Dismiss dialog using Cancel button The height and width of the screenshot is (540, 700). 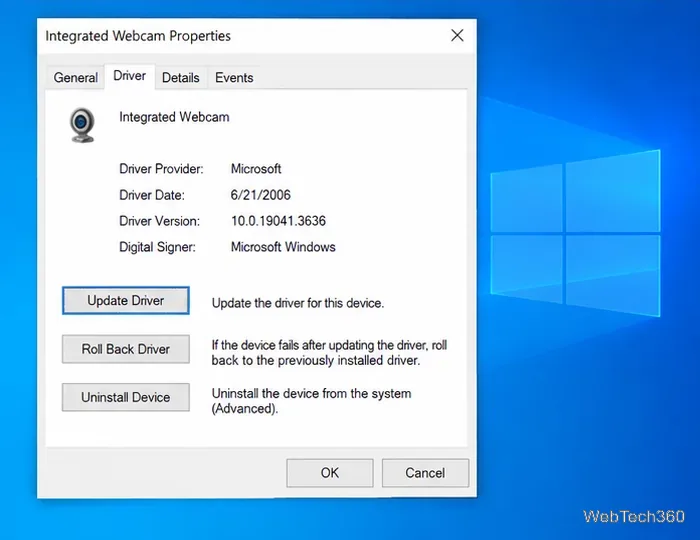pyautogui.click(x=425, y=473)
